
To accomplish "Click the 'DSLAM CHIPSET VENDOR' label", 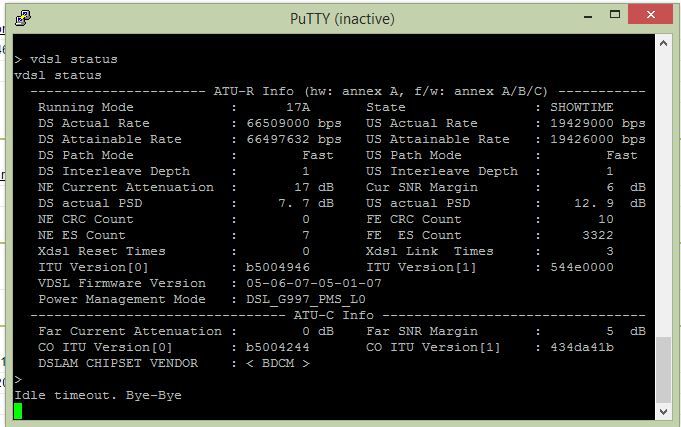I will 118,364.
